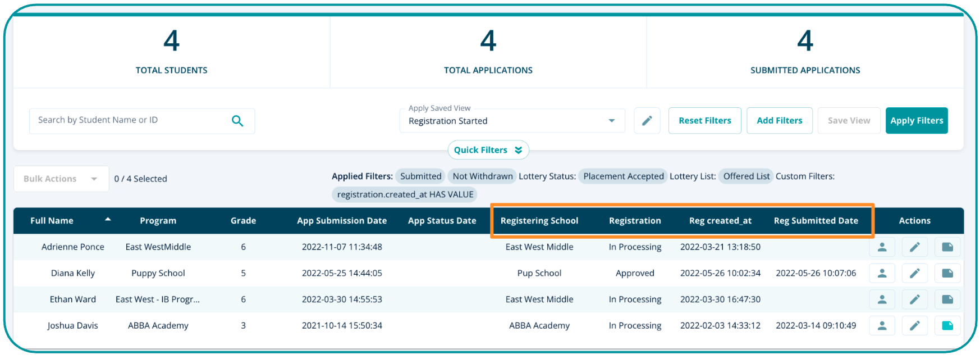The width and height of the screenshot is (980, 359).
Task: Open the Apply Saved View dropdown
Action: (x=511, y=121)
